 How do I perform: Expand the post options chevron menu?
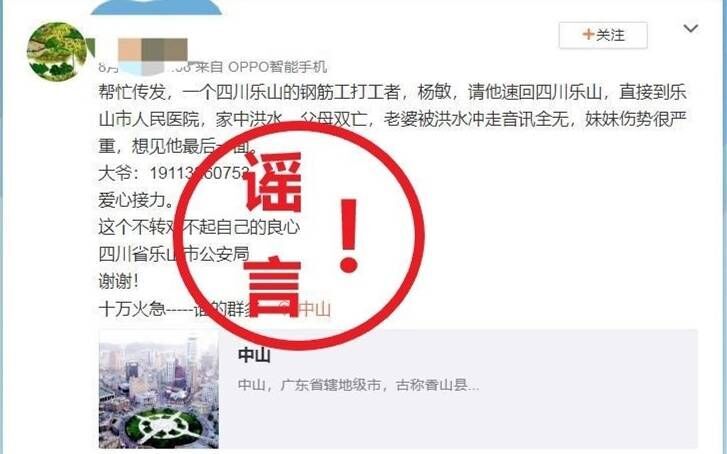pos(690,29)
